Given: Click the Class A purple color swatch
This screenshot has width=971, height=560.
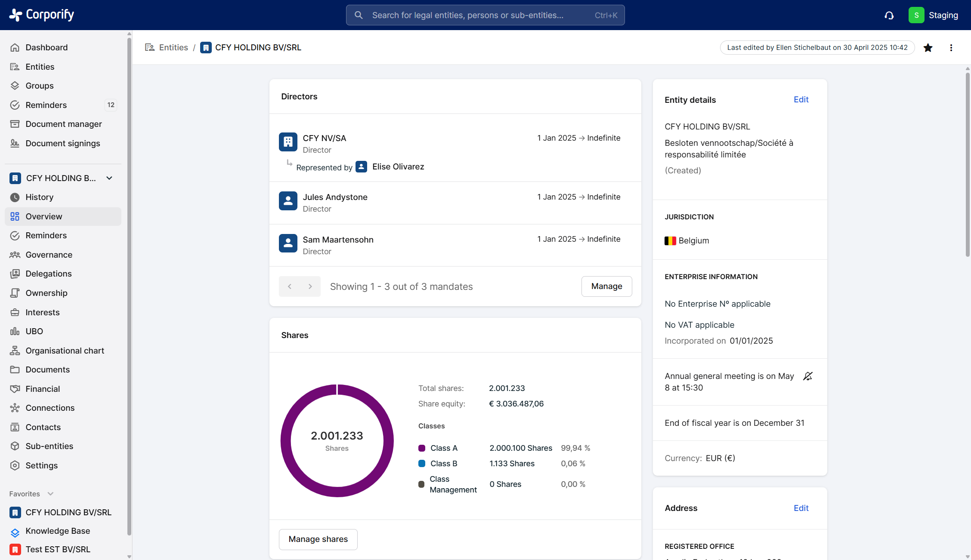Looking at the screenshot, I should point(422,448).
